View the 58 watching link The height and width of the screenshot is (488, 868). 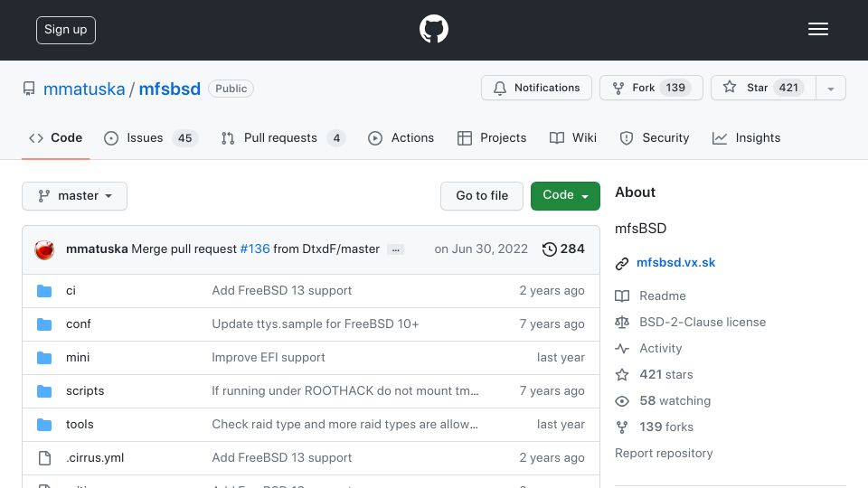tap(663, 401)
